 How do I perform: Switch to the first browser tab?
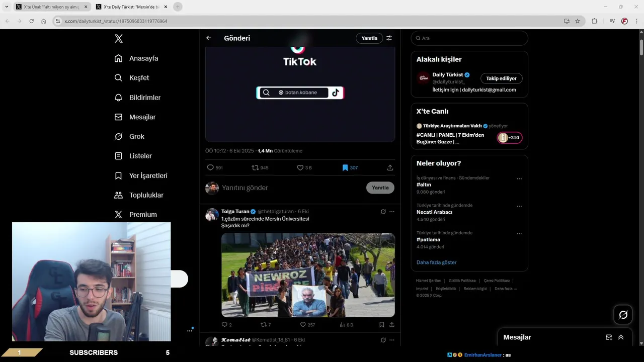tap(51, 7)
